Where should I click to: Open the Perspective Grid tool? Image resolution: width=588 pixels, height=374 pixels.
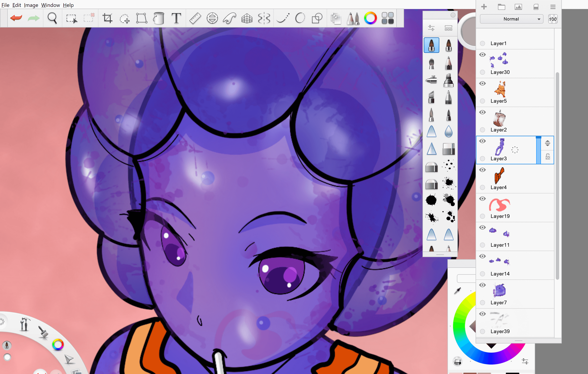click(x=247, y=18)
